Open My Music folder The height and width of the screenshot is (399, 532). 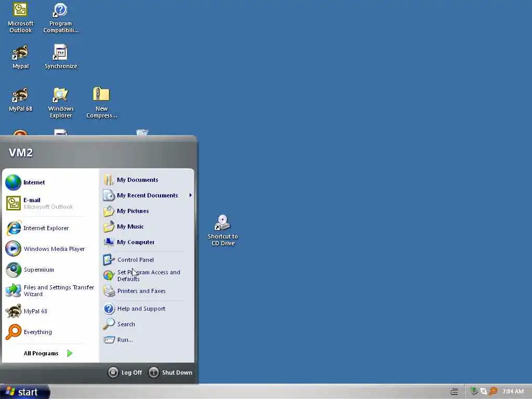click(147, 227)
